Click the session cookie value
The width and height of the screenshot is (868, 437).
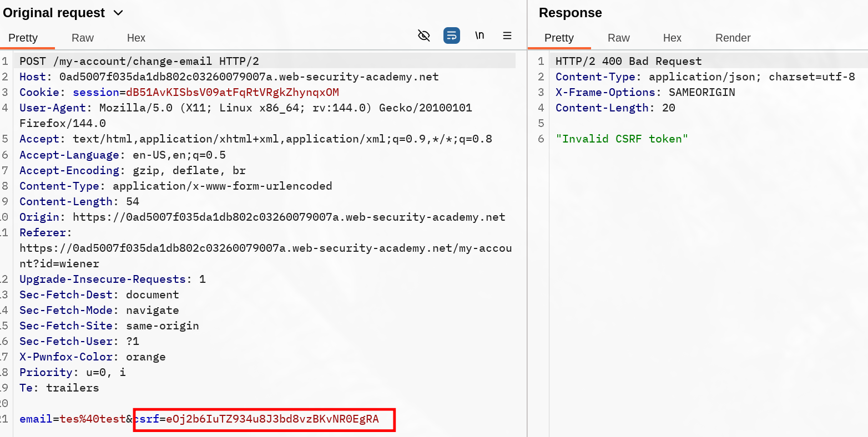pyautogui.click(x=232, y=93)
